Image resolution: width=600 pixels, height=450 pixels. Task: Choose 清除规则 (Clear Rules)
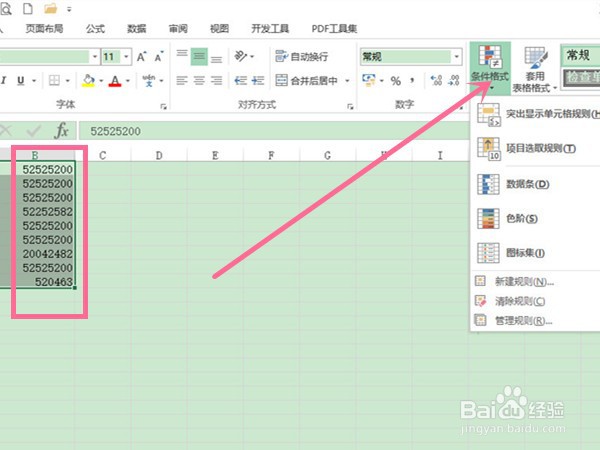click(535, 301)
